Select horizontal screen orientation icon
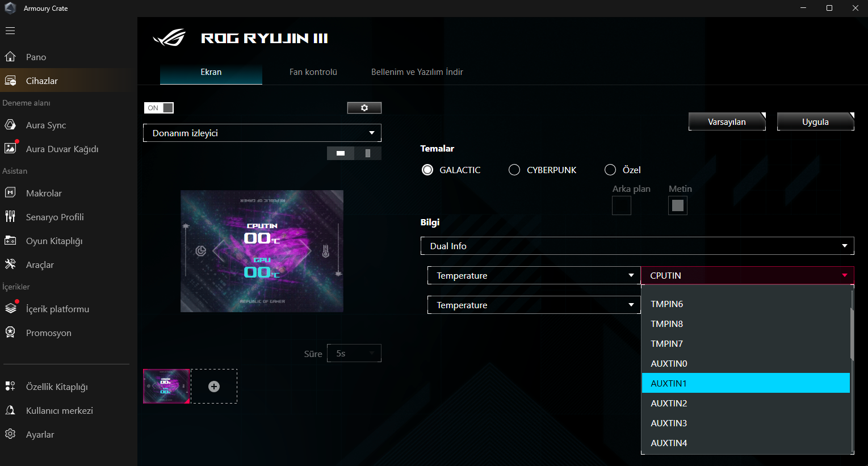The height and width of the screenshot is (466, 868). click(x=341, y=153)
